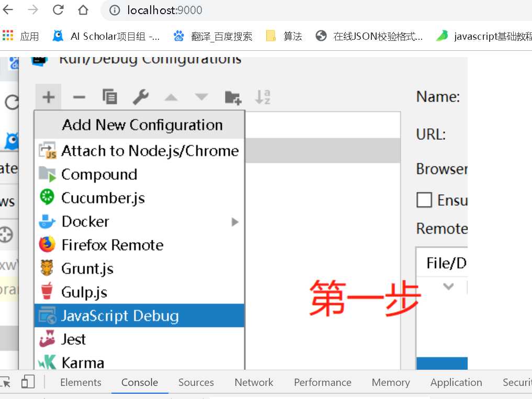The height and width of the screenshot is (399, 532).
Task: Switch to DevTools Performance tab
Action: point(323,382)
